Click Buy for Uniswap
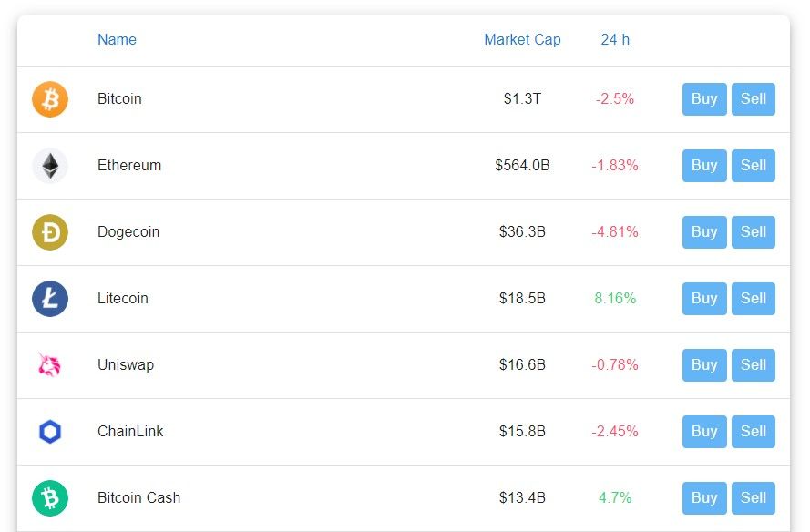 [x=704, y=365]
